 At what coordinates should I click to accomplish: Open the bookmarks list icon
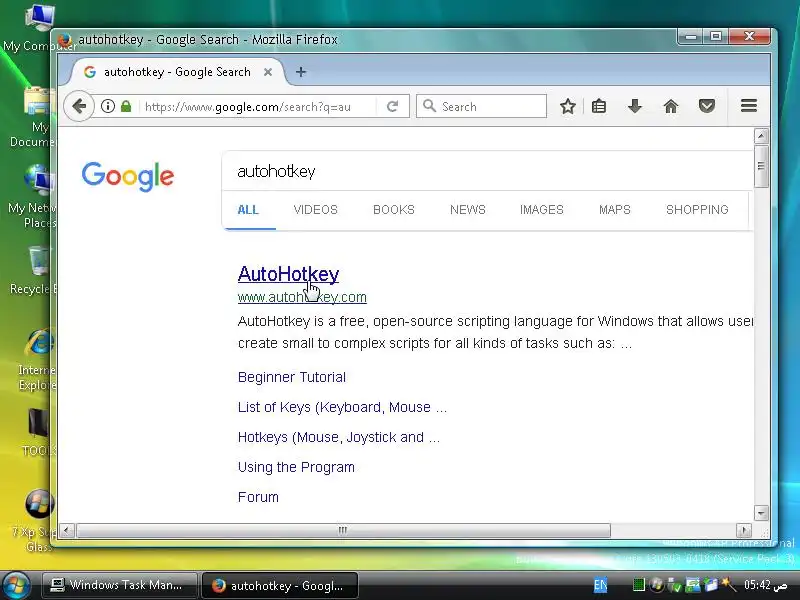[599, 106]
